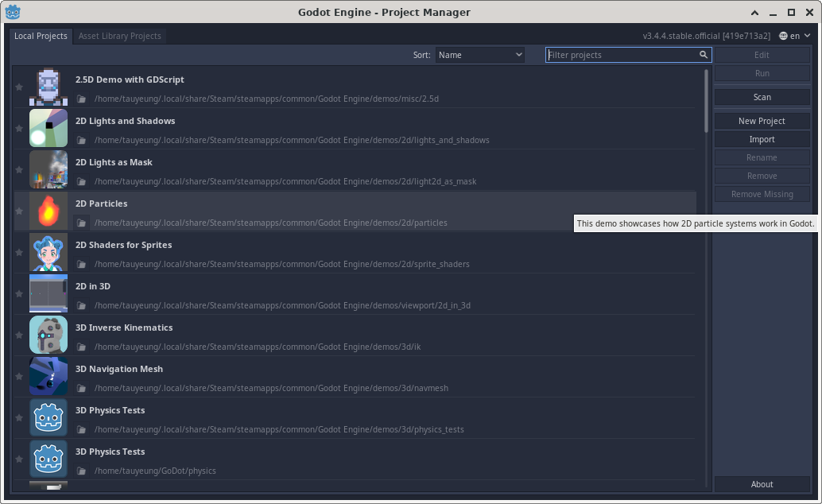Create a New Project

coord(762,121)
